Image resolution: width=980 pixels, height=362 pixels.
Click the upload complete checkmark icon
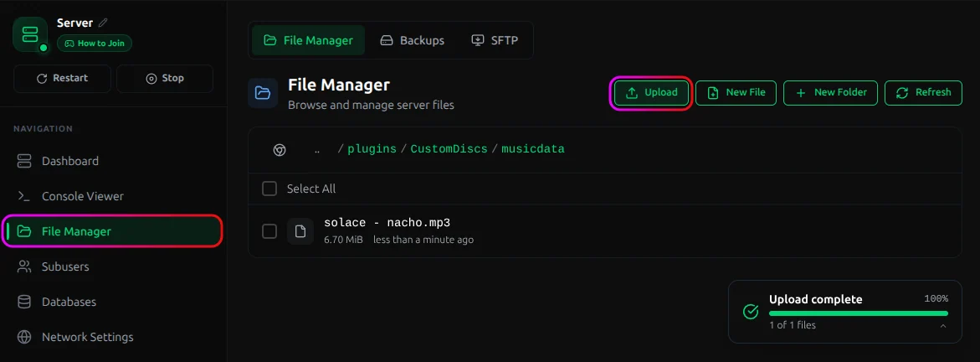click(751, 311)
